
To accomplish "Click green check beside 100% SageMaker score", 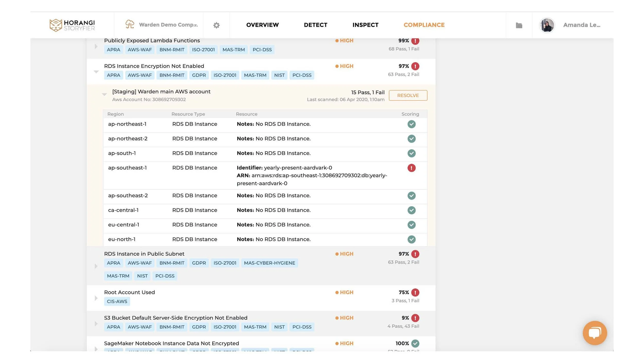I will [415, 343].
